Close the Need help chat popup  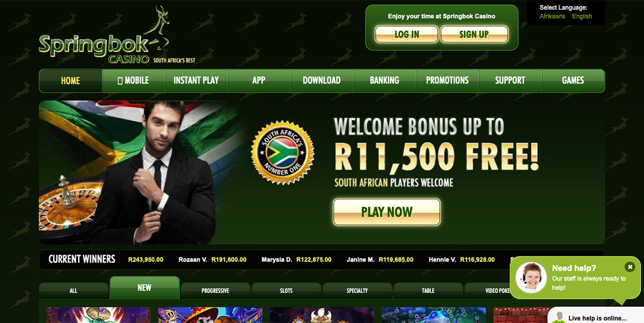630,267
